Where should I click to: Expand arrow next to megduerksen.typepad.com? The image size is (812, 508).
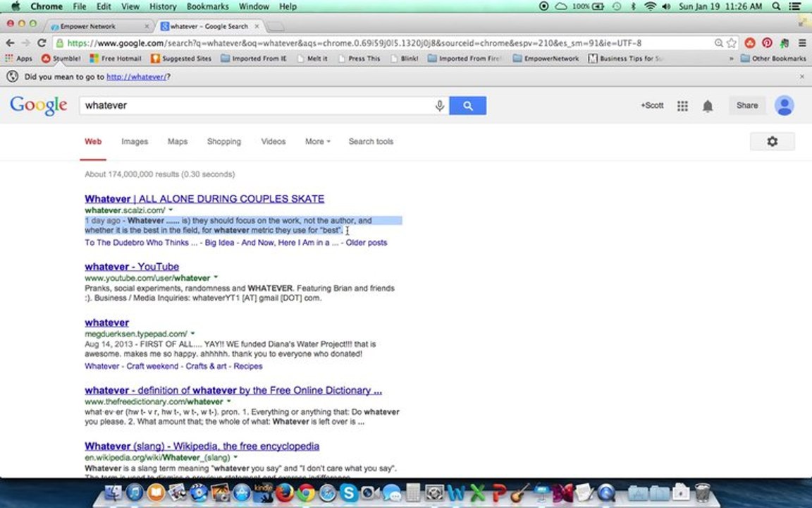click(192, 334)
